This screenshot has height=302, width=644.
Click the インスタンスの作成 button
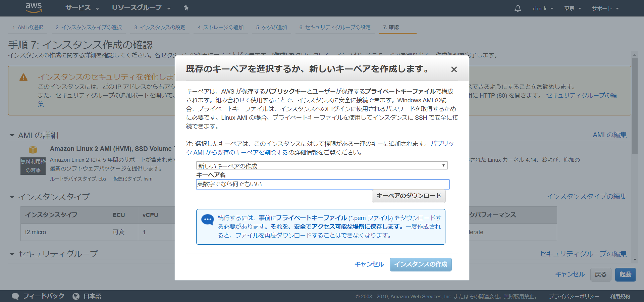point(421,264)
